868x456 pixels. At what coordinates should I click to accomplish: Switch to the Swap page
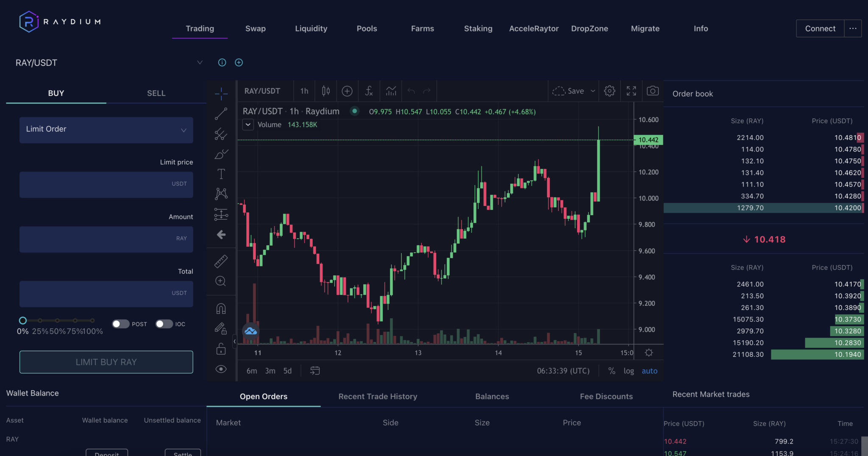[x=255, y=28]
